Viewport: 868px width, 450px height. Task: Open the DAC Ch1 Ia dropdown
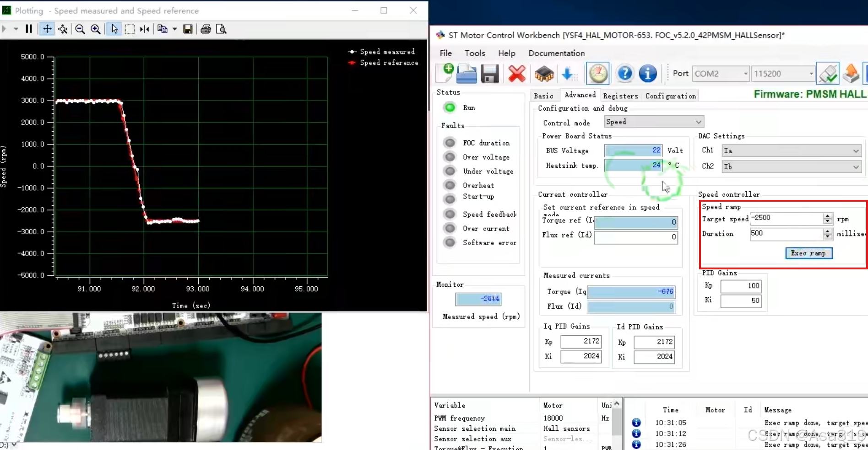[x=792, y=150]
